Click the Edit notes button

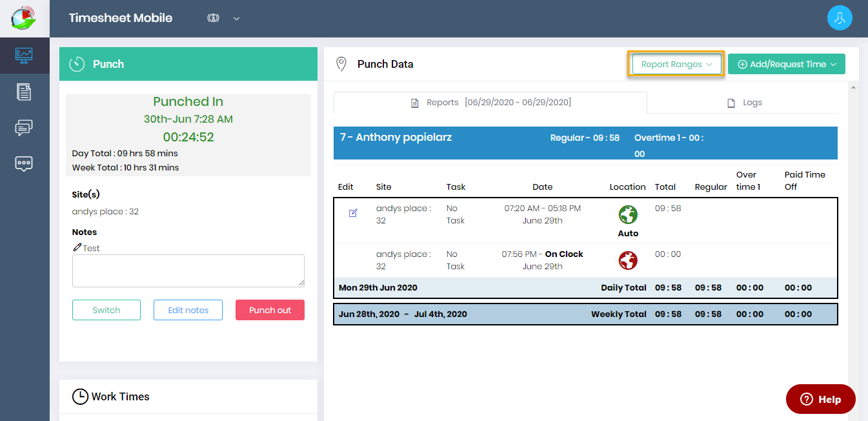188,310
